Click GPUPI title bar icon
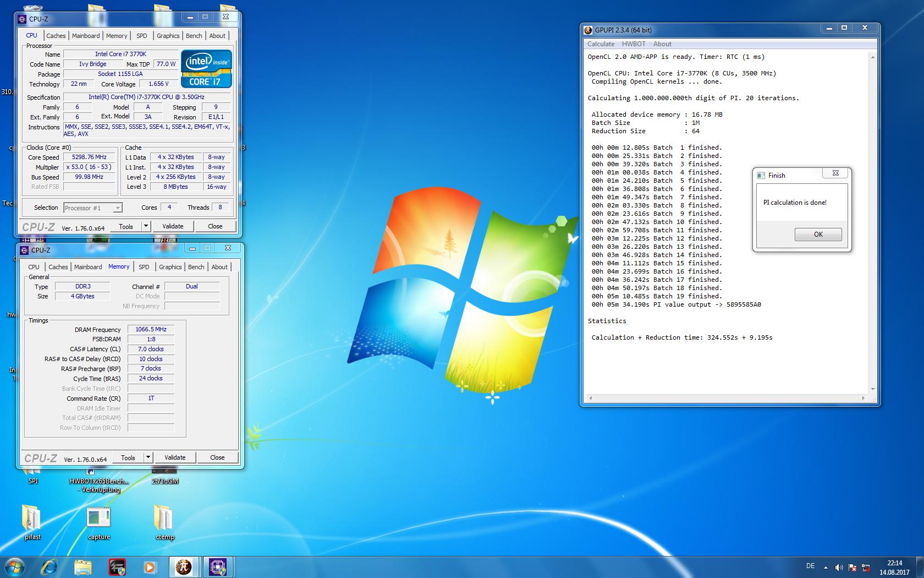Viewport: 924px width, 578px height. coord(588,30)
